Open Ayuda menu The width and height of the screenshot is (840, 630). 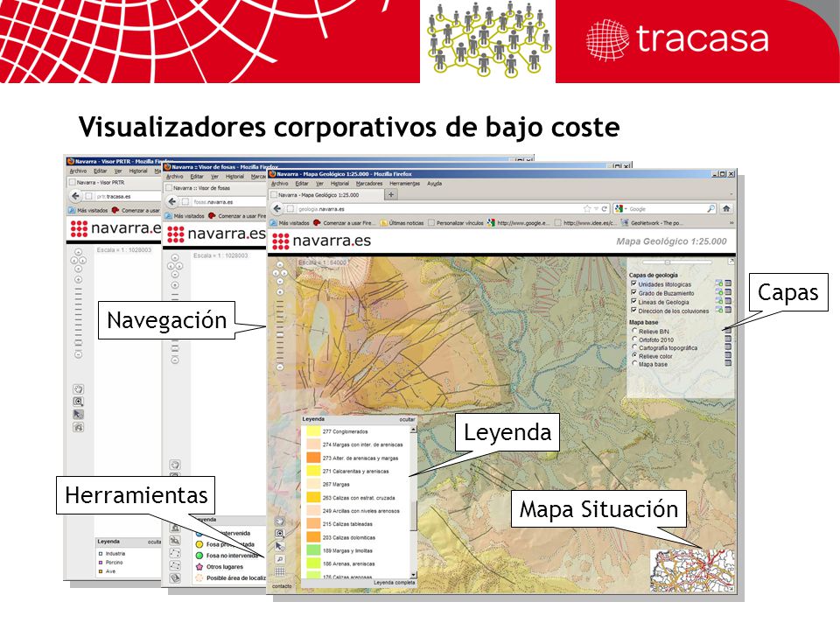(x=435, y=183)
